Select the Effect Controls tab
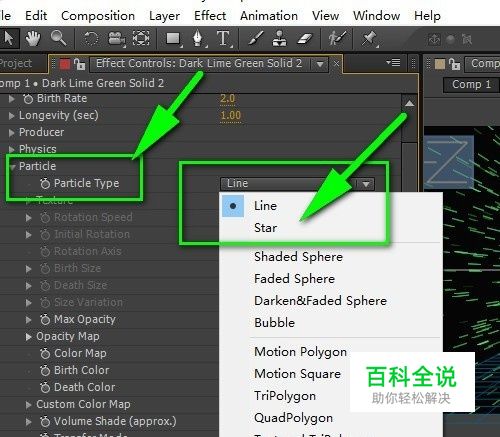Screen dimensions: 500x437 [199, 63]
